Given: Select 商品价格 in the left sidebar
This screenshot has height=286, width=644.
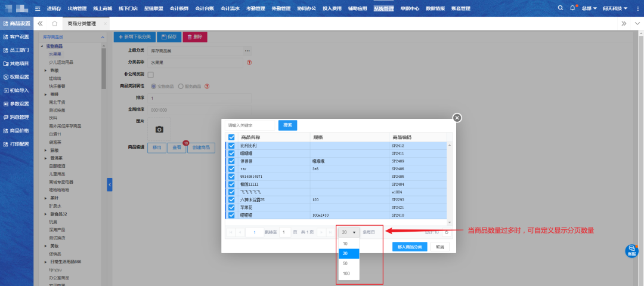Looking at the screenshot, I should coord(17,130).
